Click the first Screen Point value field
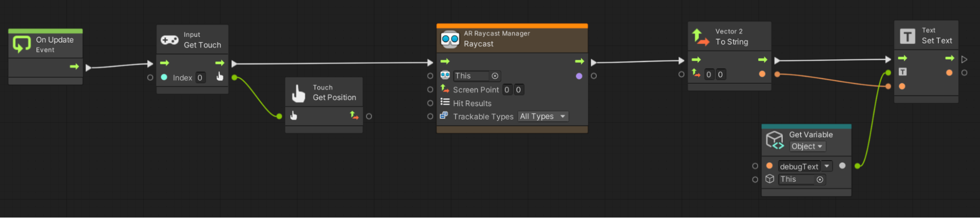 tap(507, 90)
